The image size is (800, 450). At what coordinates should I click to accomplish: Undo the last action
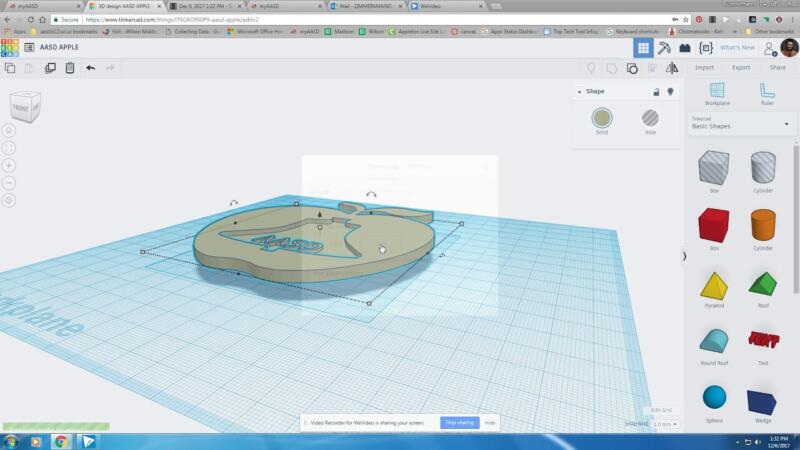[91, 68]
